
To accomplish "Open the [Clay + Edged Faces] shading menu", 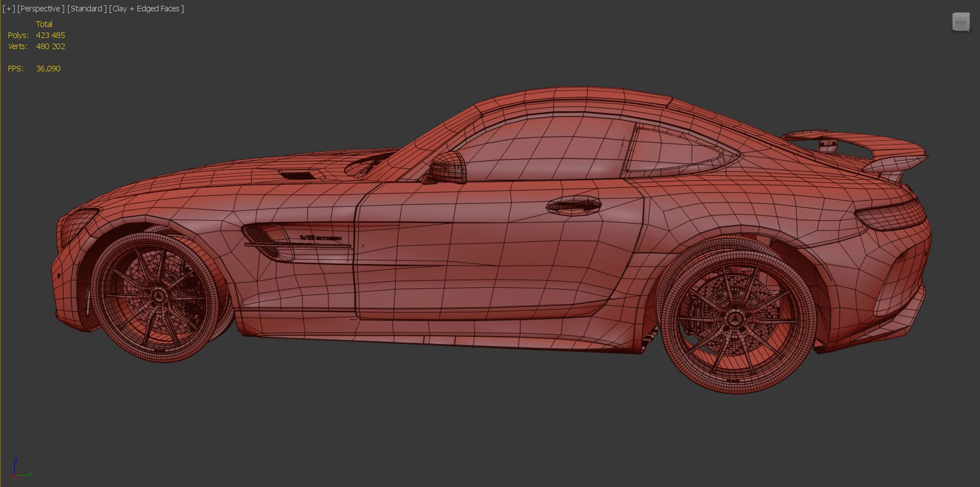I will coord(146,9).
